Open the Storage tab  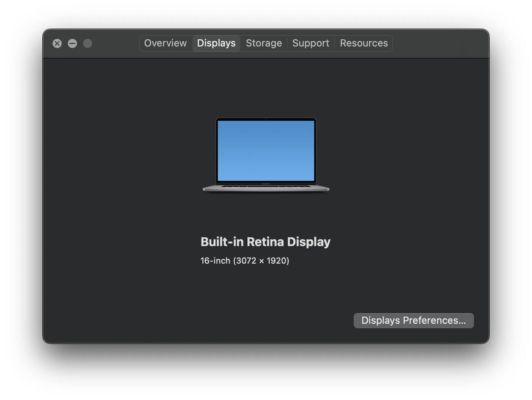pyautogui.click(x=264, y=43)
